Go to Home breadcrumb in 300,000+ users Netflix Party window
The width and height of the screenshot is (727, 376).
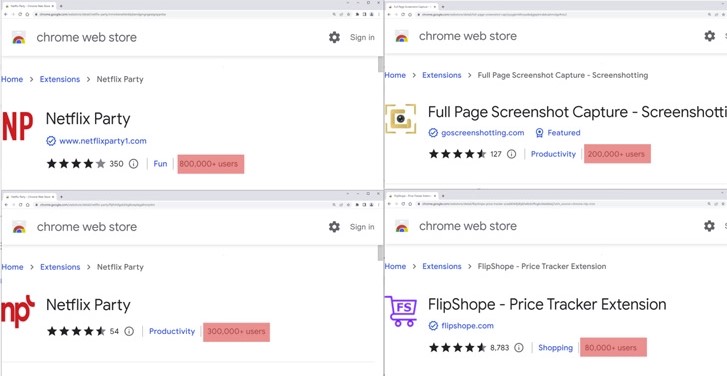pos(12,267)
